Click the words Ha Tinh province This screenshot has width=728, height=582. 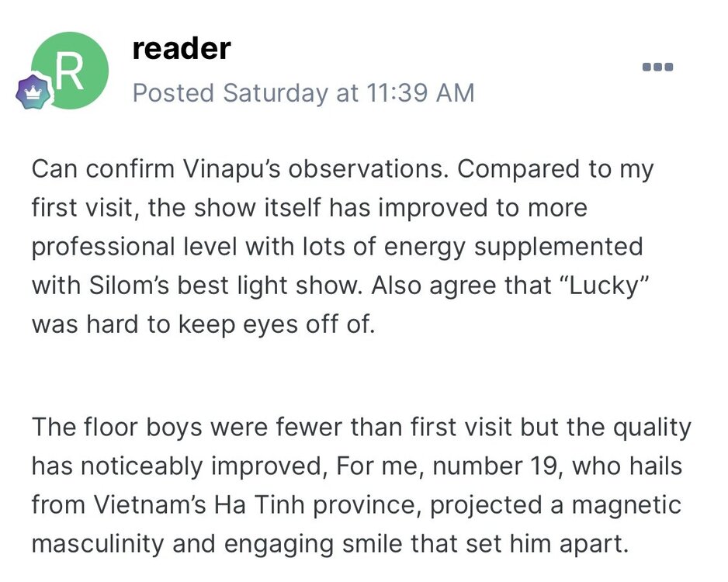click(x=317, y=505)
